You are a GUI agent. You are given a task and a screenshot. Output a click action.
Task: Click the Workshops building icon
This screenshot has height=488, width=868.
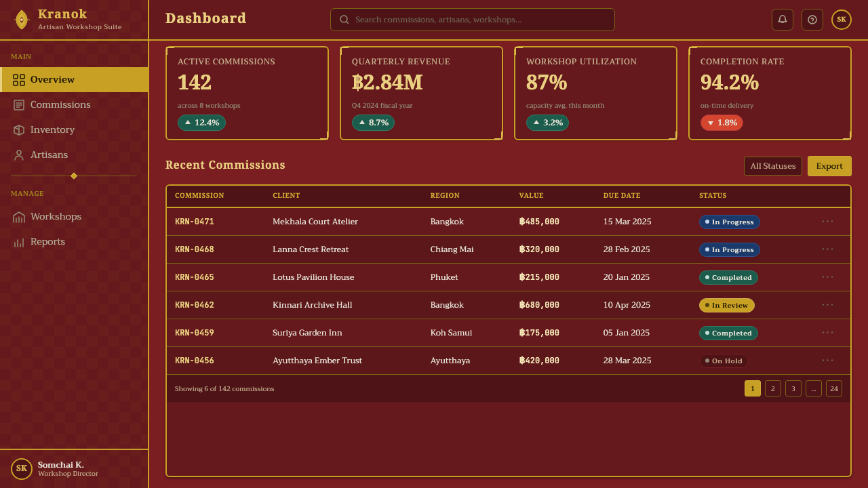click(x=19, y=217)
